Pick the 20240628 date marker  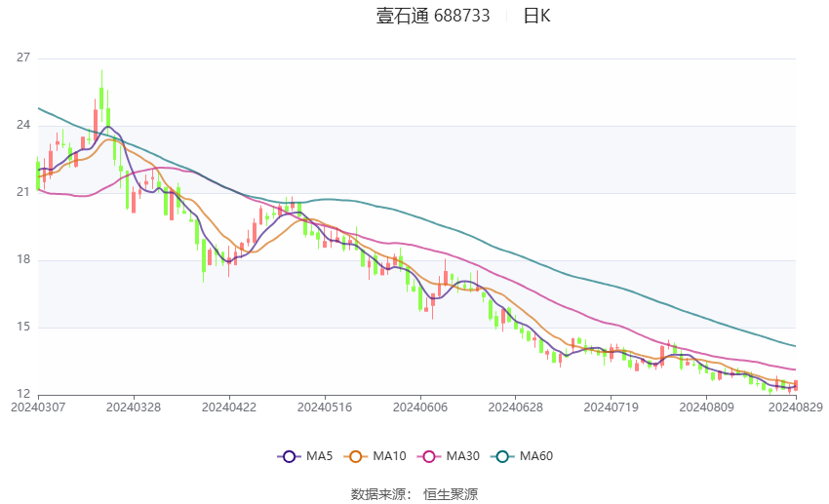[516, 407]
